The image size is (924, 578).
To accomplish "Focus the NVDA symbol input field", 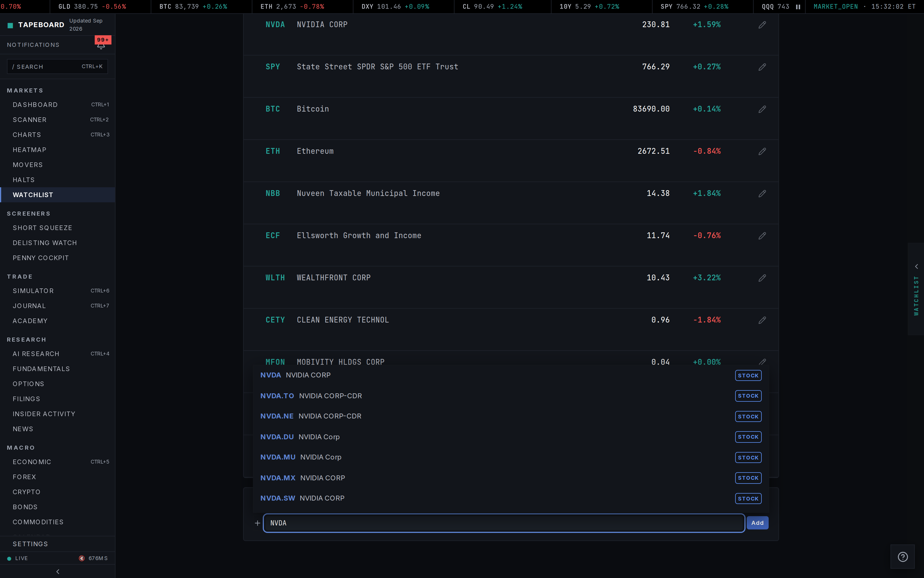I will pos(504,523).
